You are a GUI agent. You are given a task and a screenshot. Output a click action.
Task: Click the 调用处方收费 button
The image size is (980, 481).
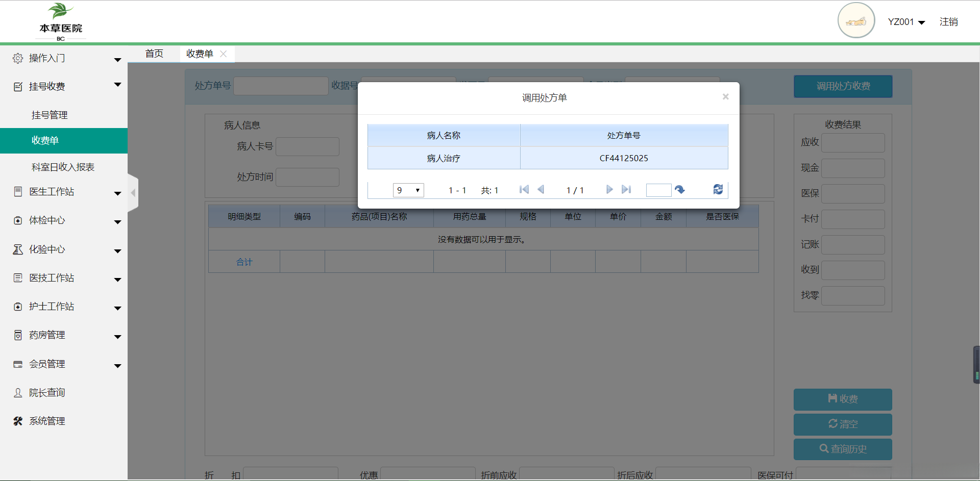(x=843, y=87)
